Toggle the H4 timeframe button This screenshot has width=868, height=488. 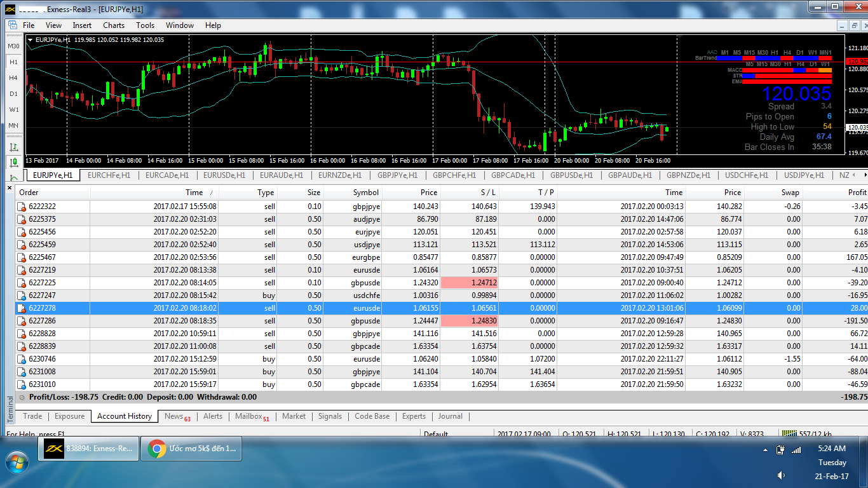click(13, 78)
